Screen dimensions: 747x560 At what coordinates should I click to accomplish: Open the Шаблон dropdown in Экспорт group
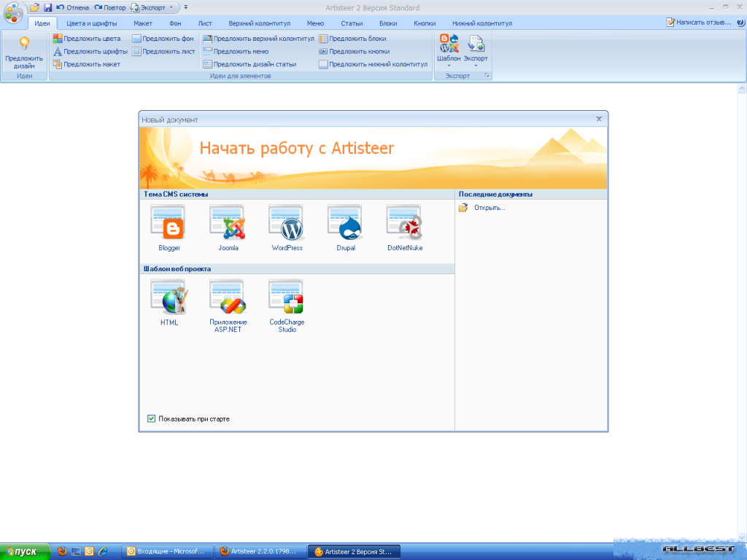(449, 51)
